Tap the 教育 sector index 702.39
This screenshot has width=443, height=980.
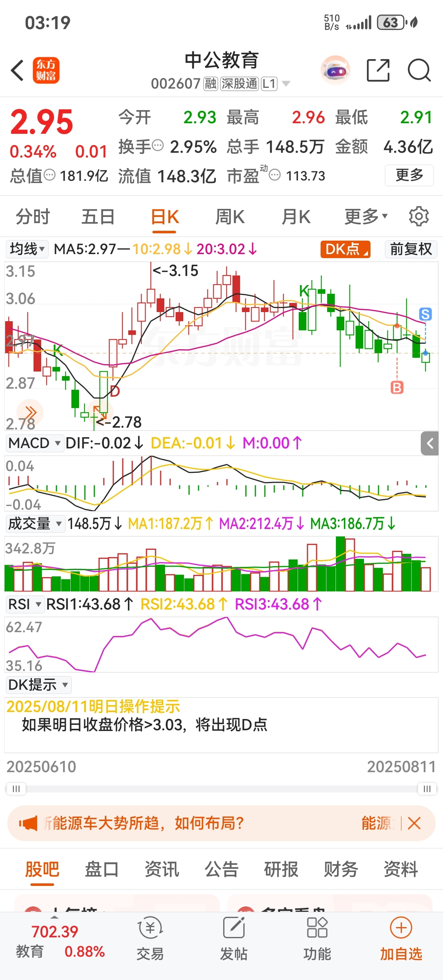[x=60, y=942]
